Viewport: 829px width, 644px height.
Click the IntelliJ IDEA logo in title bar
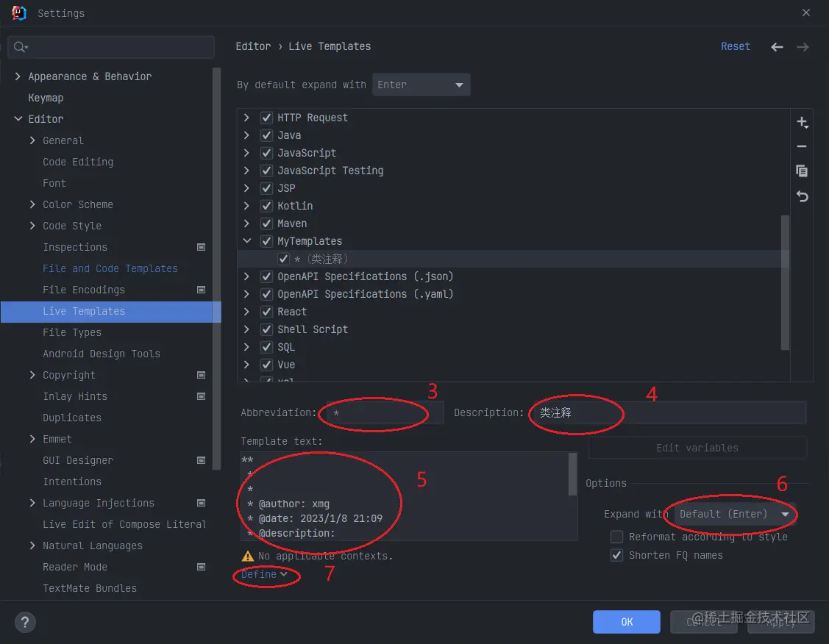point(19,12)
